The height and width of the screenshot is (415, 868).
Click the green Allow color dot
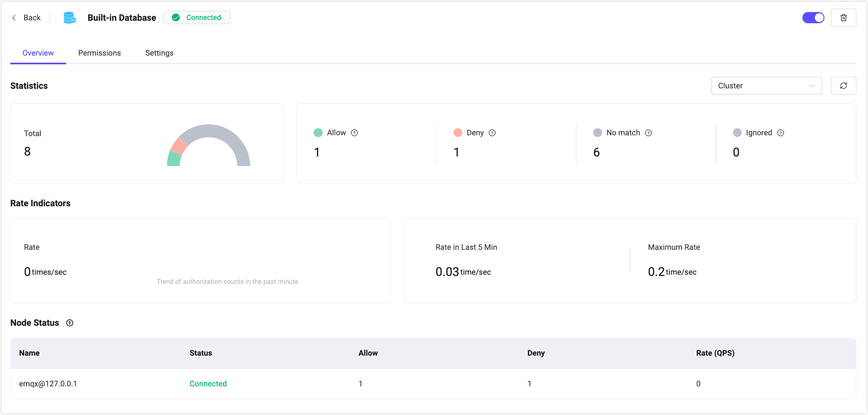[318, 133]
